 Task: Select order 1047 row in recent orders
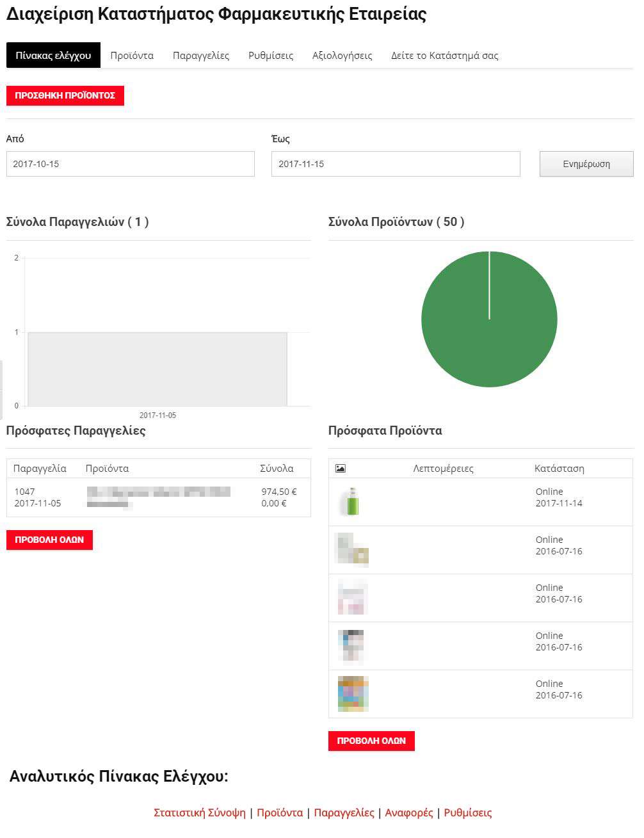coord(158,497)
